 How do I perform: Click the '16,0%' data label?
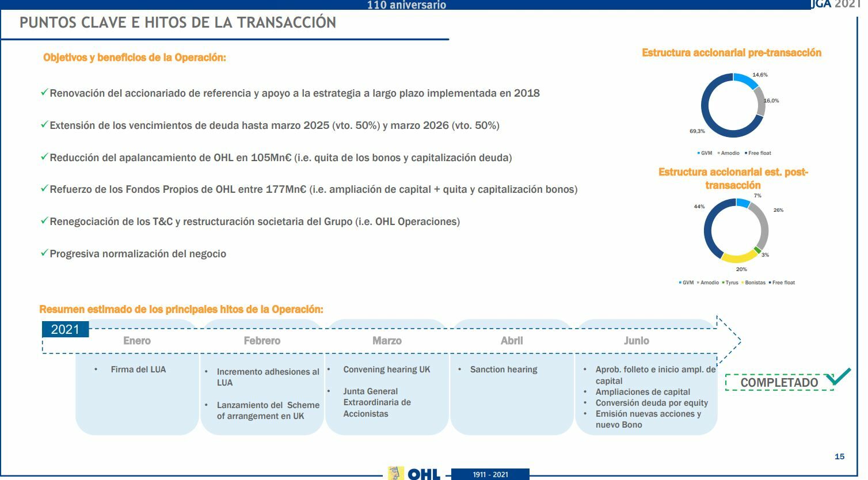coord(771,101)
